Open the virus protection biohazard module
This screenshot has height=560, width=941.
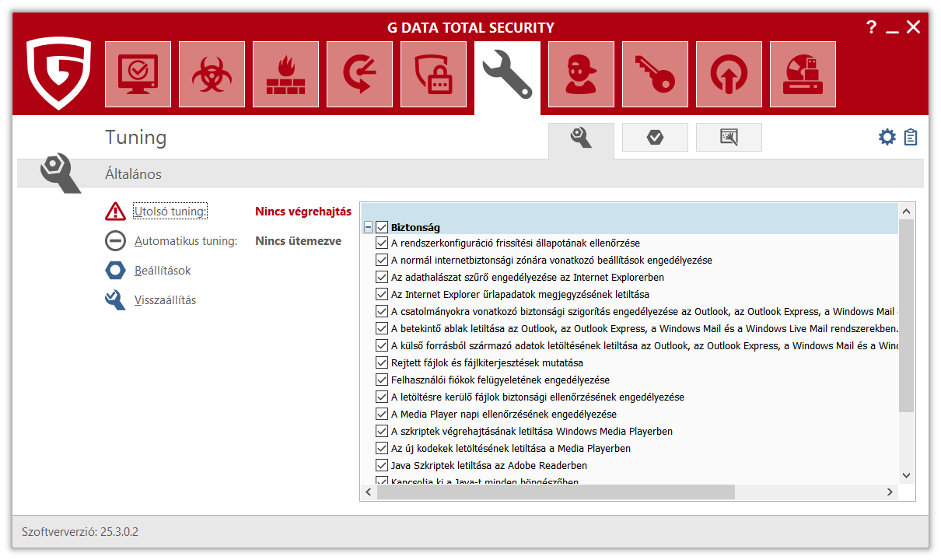[x=212, y=74]
